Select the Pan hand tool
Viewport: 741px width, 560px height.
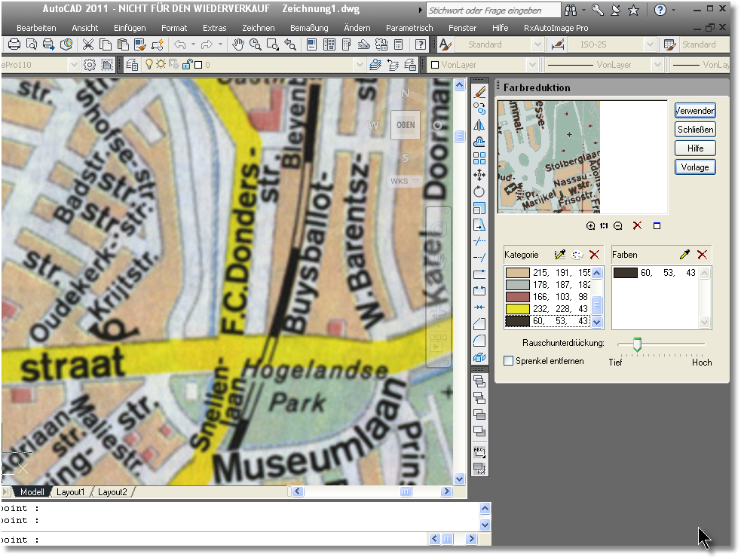click(239, 44)
